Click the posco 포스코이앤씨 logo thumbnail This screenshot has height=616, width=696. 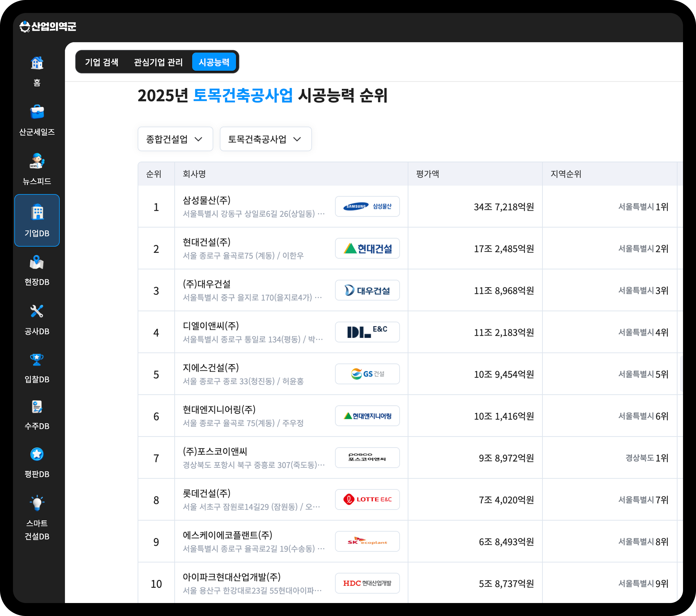coord(367,458)
